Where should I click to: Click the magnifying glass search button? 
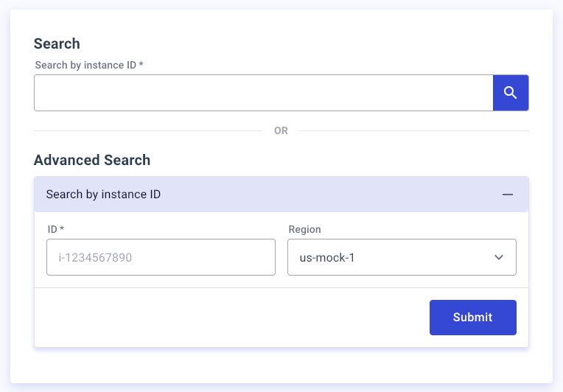[511, 93]
